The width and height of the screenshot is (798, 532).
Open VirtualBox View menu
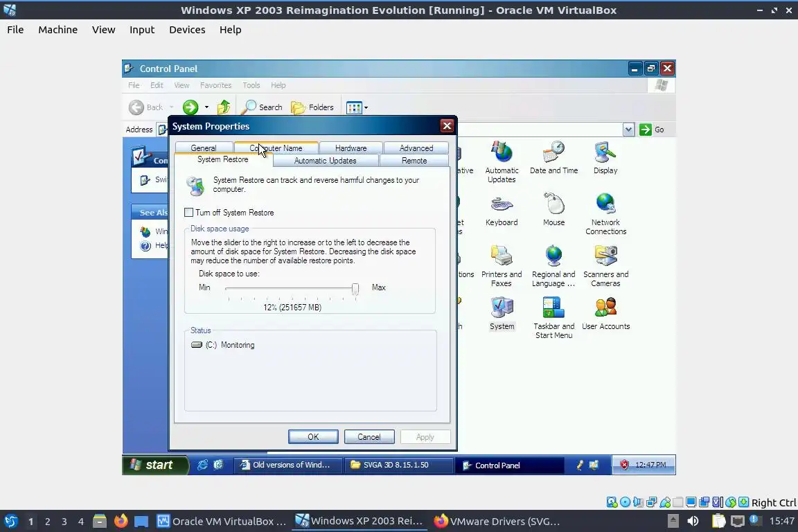[x=103, y=30]
